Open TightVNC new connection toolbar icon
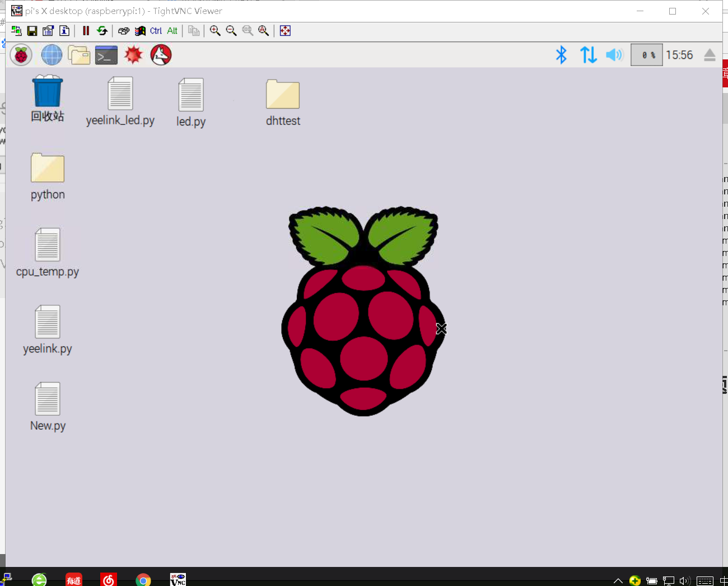The height and width of the screenshot is (586, 728). tap(16, 31)
